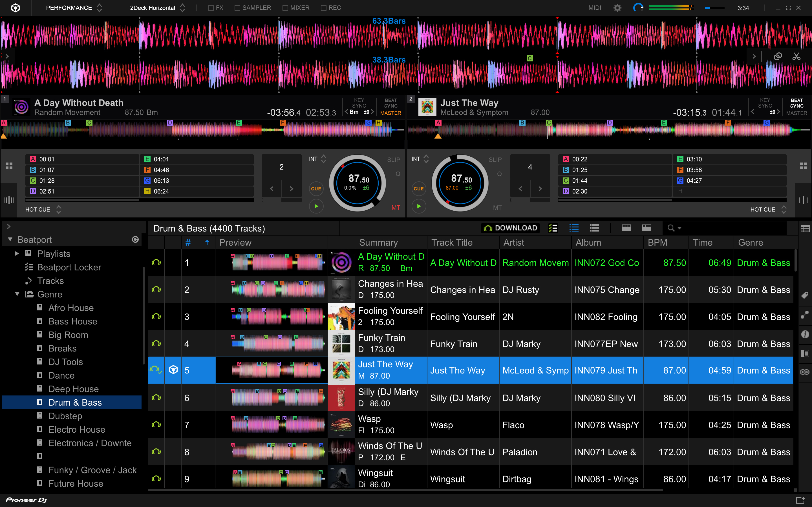Open the settings gear icon
The width and height of the screenshot is (812, 507).
[617, 8]
